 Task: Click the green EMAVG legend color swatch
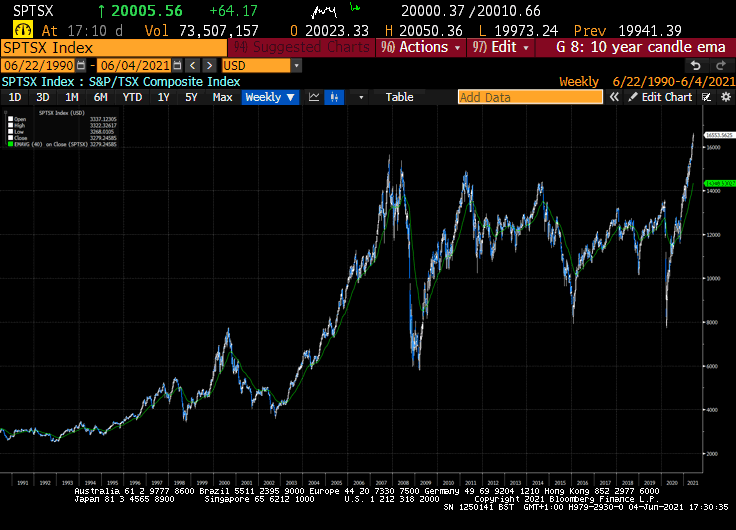(10, 144)
